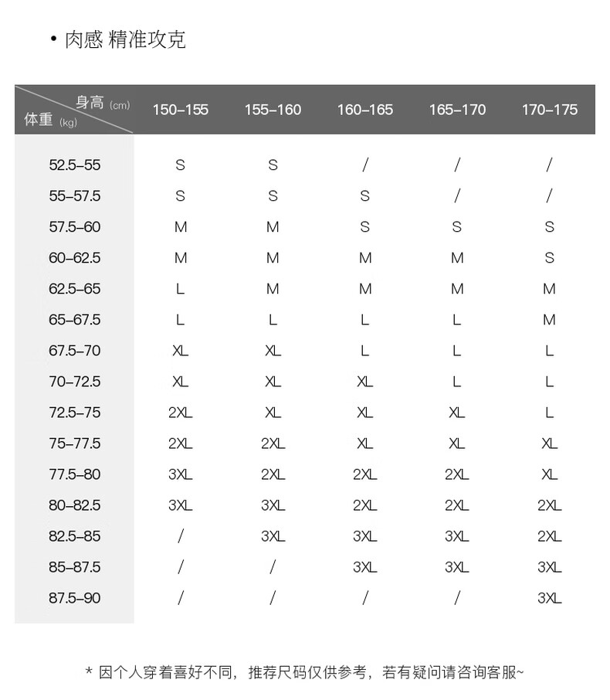Click the 170–175 height column header
610x700 pixels.
(x=549, y=110)
